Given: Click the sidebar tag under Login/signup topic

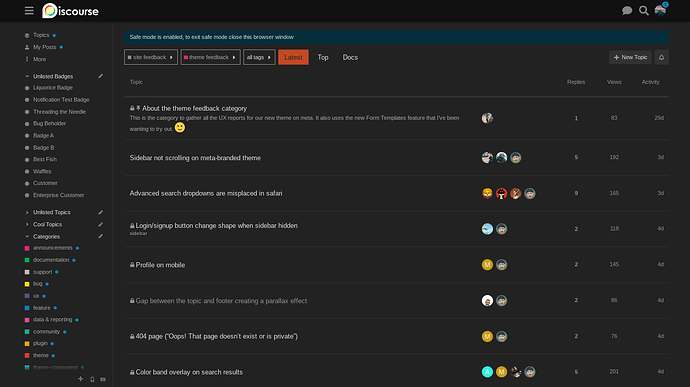Looking at the screenshot, I should (x=138, y=233).
